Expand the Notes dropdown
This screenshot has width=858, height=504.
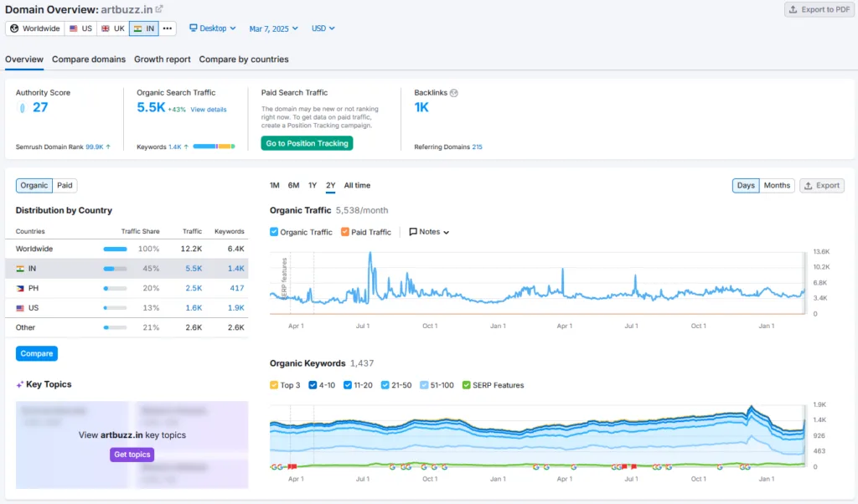point(429,232)
